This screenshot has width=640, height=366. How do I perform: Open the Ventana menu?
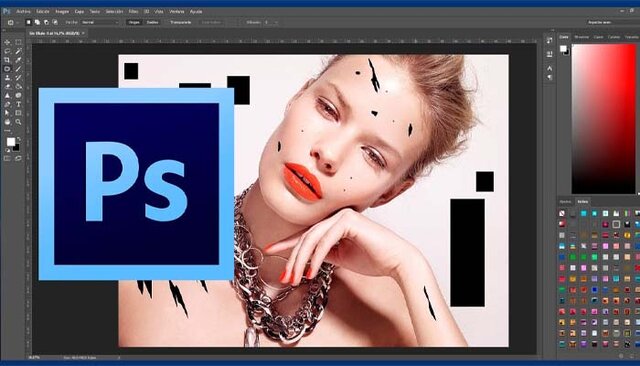tap(177, 11)
